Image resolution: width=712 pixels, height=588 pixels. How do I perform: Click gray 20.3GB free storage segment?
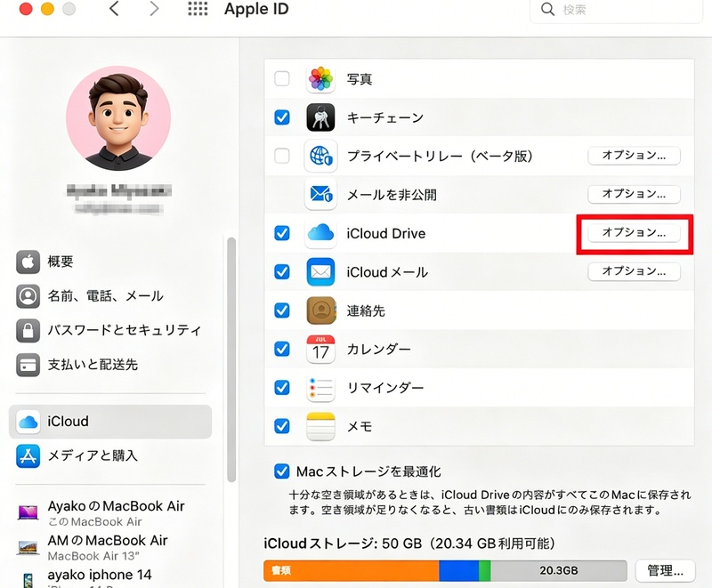coord(559,571)
